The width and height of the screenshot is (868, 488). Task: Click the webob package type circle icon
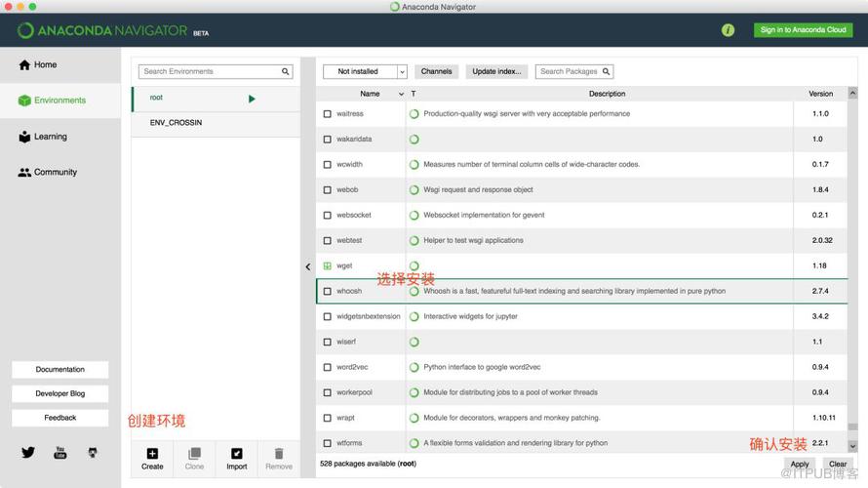coord(414,190)
